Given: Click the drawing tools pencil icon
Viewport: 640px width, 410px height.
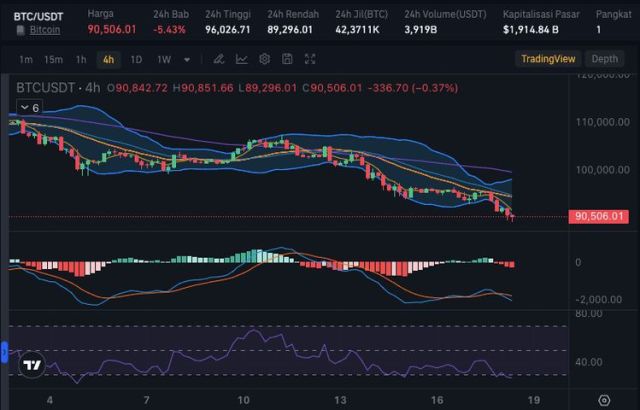Looking at the screenshot, I should click(220, 59).
